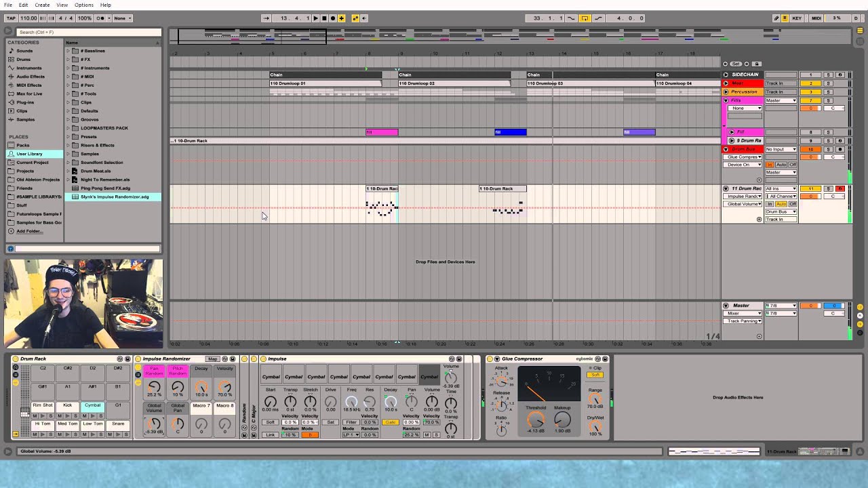Viewport: 868px width, 488px height.
Task: Open the Options menu
Action: click(x=84, y=5)
